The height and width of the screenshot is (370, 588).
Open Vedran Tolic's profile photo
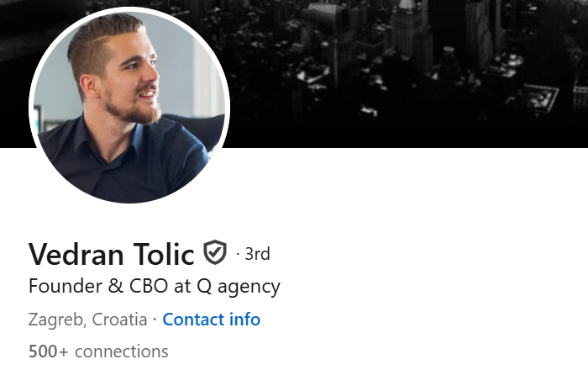pos(129,105)
